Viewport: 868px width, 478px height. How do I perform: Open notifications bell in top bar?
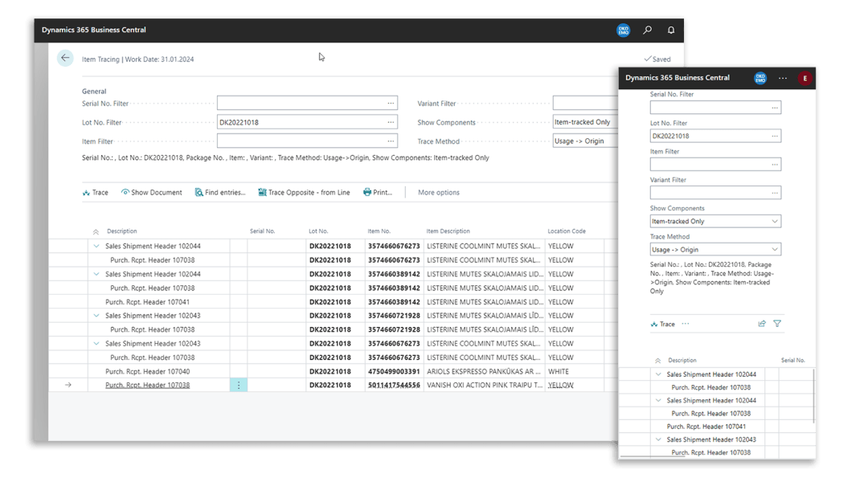(671, 31)
